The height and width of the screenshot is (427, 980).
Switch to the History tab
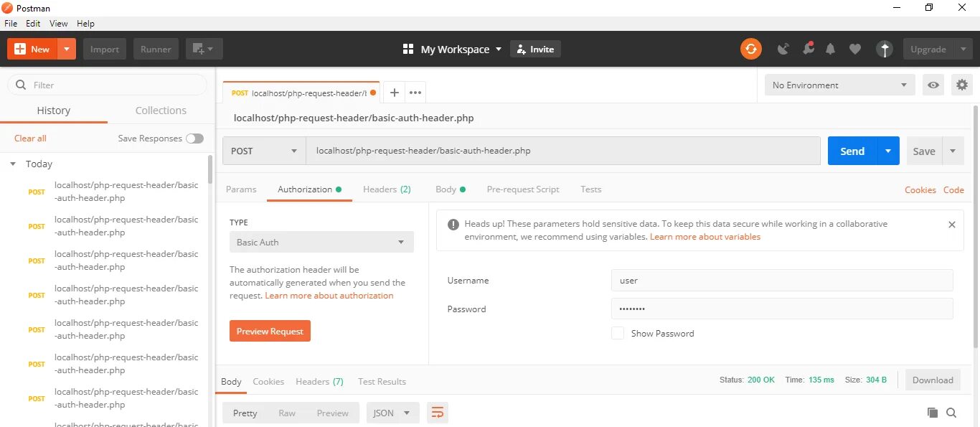tap(54, 111)
